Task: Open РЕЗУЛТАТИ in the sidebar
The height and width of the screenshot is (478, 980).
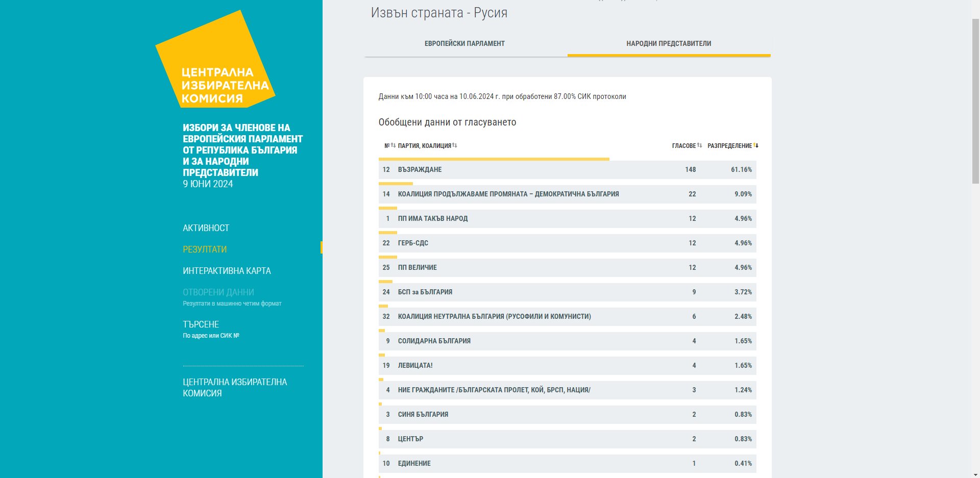Action: pyautogui.click(x=205, y=249)
